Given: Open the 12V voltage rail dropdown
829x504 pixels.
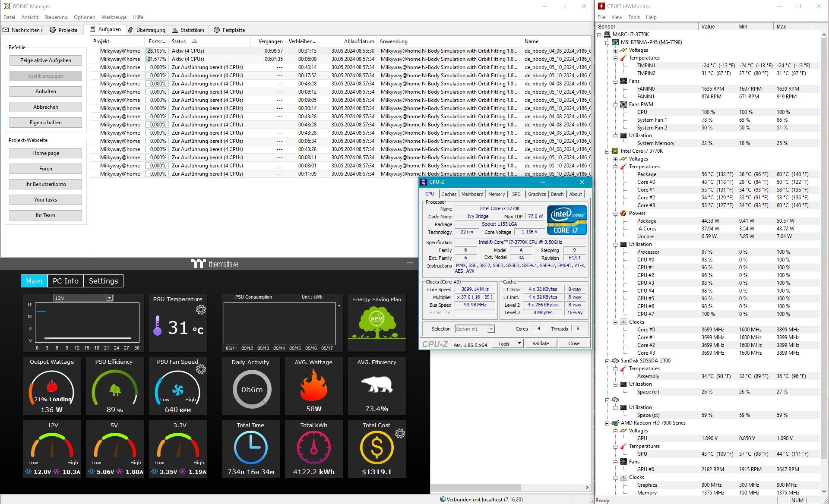Looking at the screenshot, I should click(110, 298).
